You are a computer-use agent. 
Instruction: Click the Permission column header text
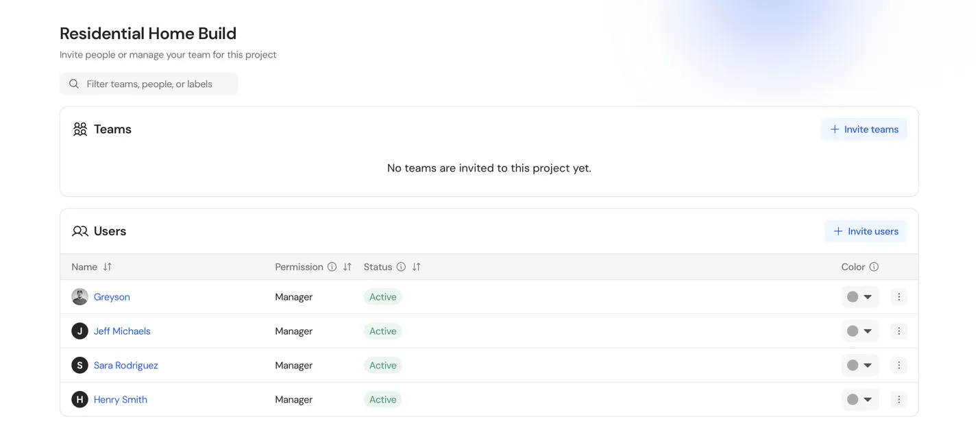tap(299, 267)
